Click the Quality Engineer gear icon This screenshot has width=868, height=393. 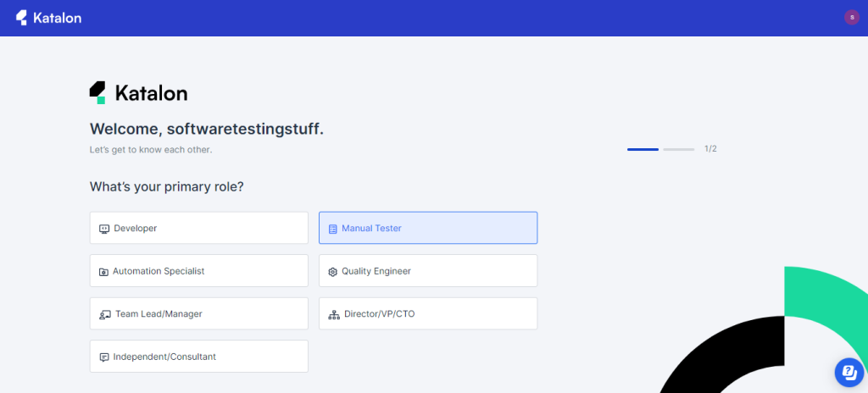click(332, 272)
